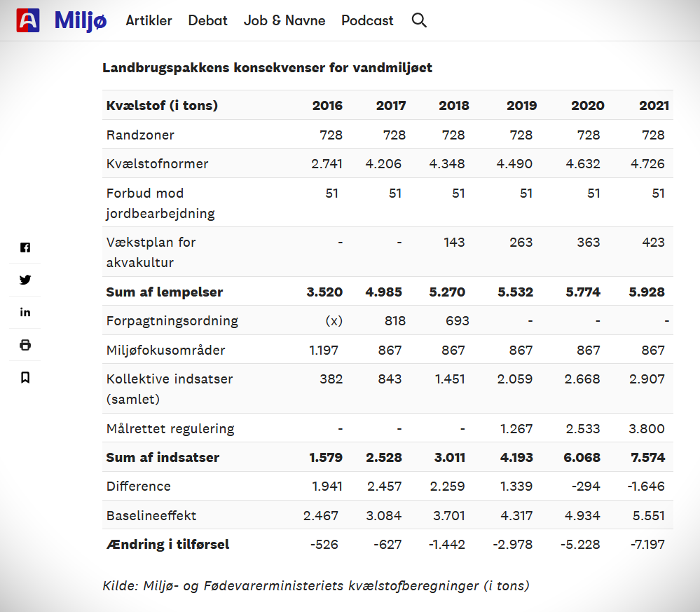Open the Artikler menu item
Image resolution: width=700 pixels, height=612 pixels.
tap(149, 20)
